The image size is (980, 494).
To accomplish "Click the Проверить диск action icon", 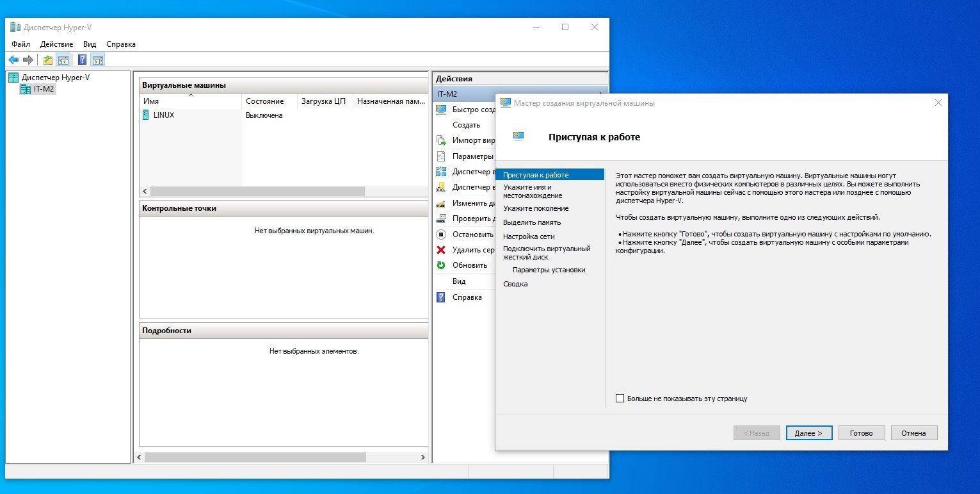I will tap(441, 218).
